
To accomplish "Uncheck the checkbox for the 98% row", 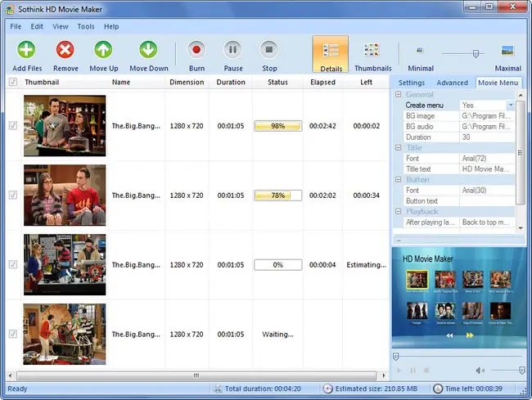I will tap(13, 125).
